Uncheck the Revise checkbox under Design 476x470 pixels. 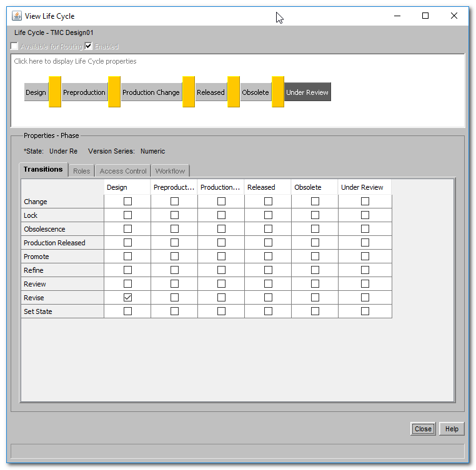(x=127, y=298)
